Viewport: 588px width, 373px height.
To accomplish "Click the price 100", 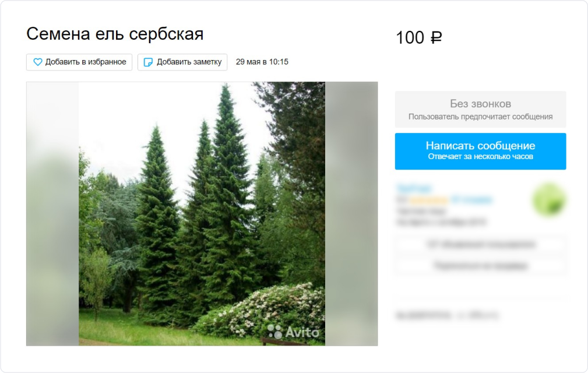I will click(410, 38).
